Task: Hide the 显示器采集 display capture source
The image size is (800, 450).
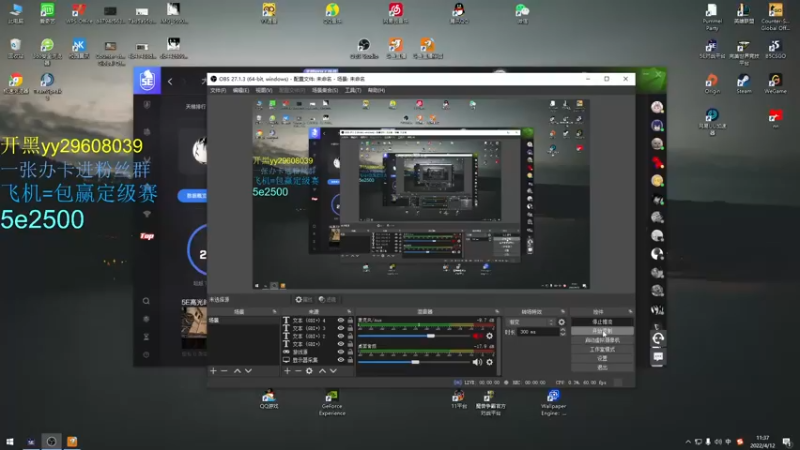Action: tap(341, 360)
